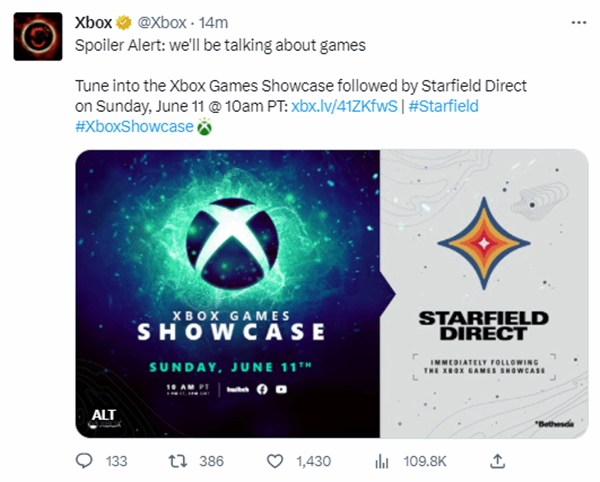View tweet analytics bar chart icon
The image size is (600, 482).
[380, 461]
